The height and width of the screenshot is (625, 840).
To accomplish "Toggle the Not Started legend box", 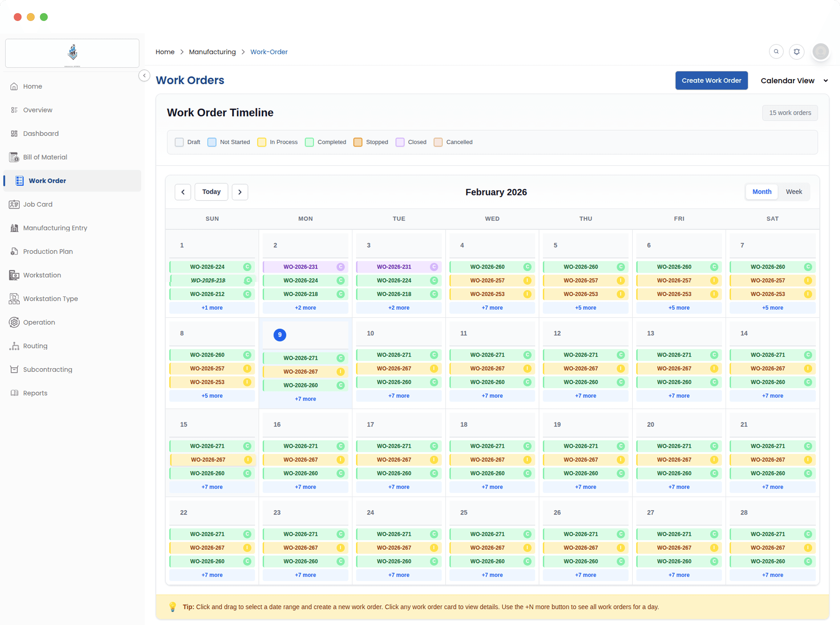I will [212, 142].
